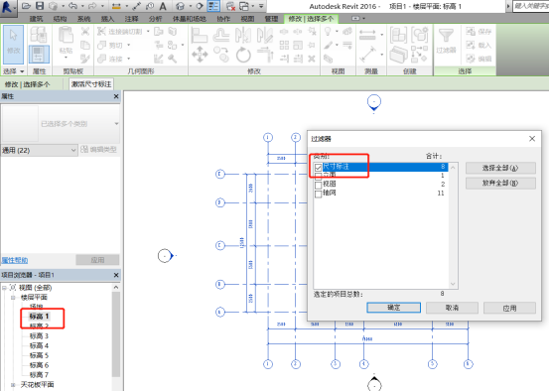Switch to the 插入 ribbon tab
Viewport: 550px width, 392px height.
coord(107,19)
